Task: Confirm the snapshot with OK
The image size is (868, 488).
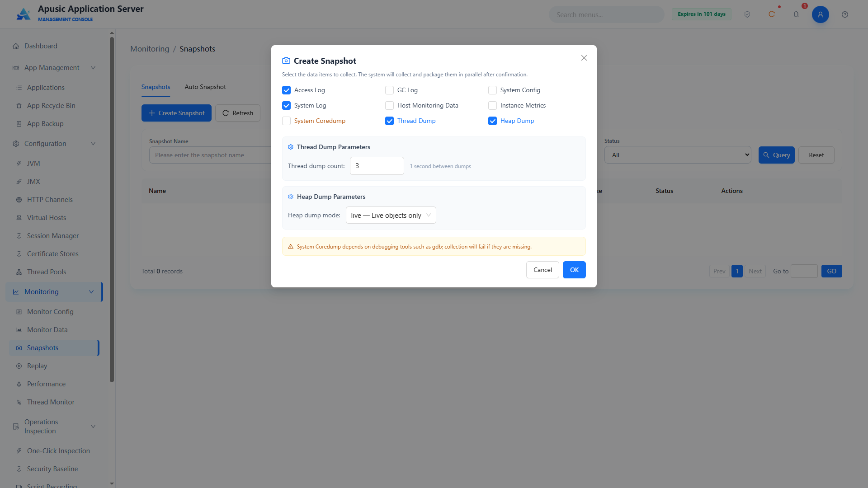Action: tap(574, 270)
